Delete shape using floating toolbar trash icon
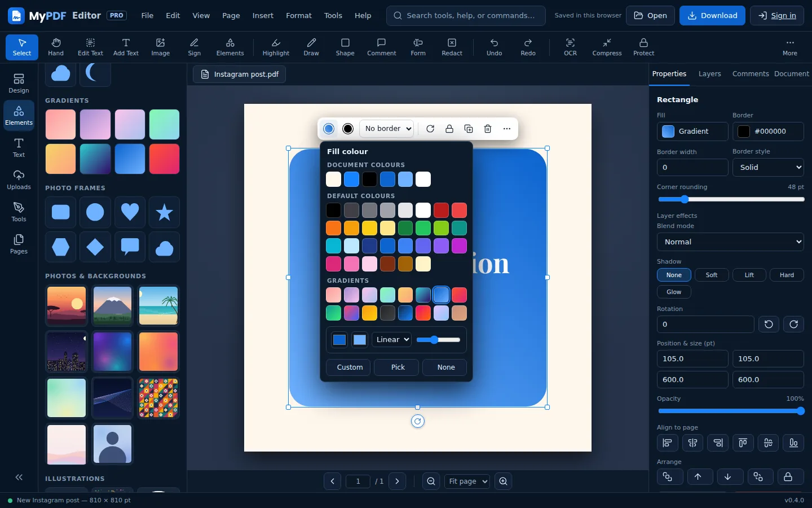 coord(488,129)
